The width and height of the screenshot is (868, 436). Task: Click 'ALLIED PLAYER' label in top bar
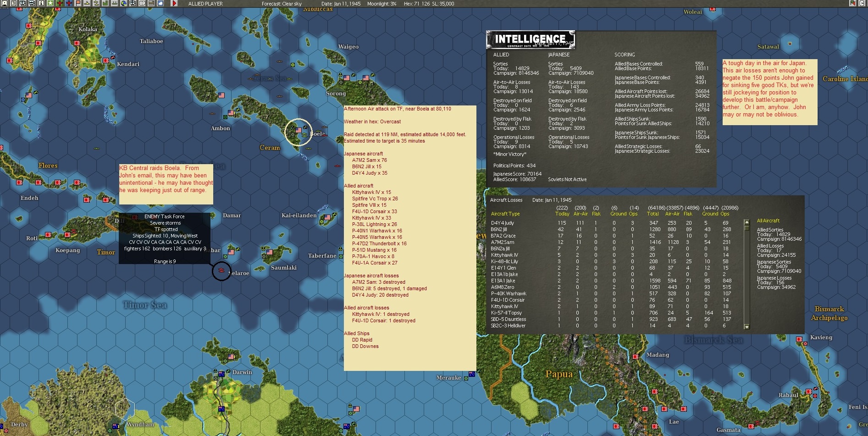click(205, 4)
